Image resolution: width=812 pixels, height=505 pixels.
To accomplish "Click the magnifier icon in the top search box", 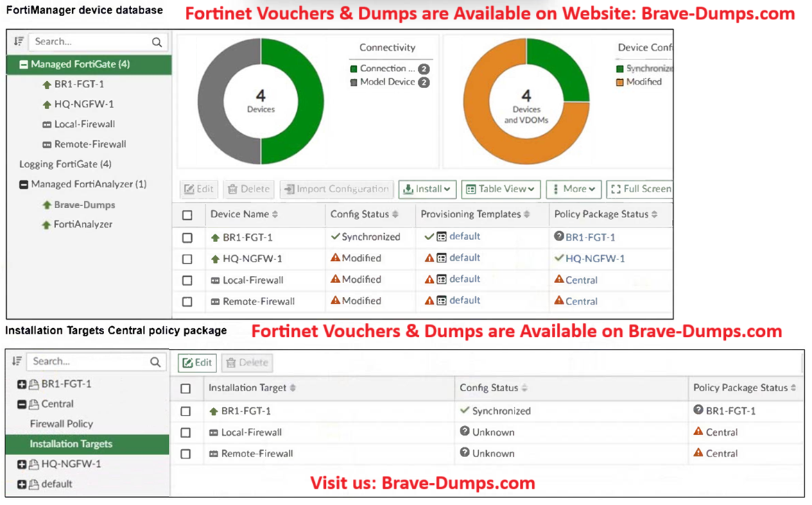I will coord(157,42).
